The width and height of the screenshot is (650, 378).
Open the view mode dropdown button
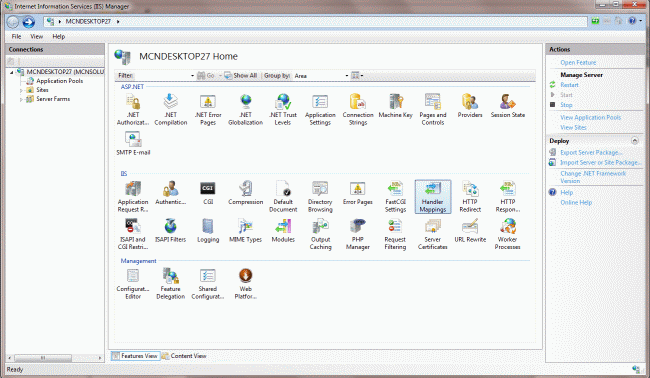pos(357,75)
